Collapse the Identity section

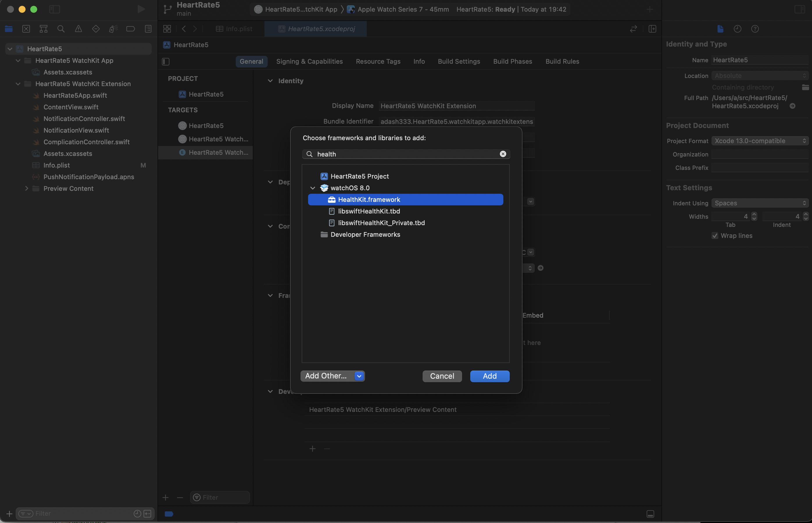(270, 81)
